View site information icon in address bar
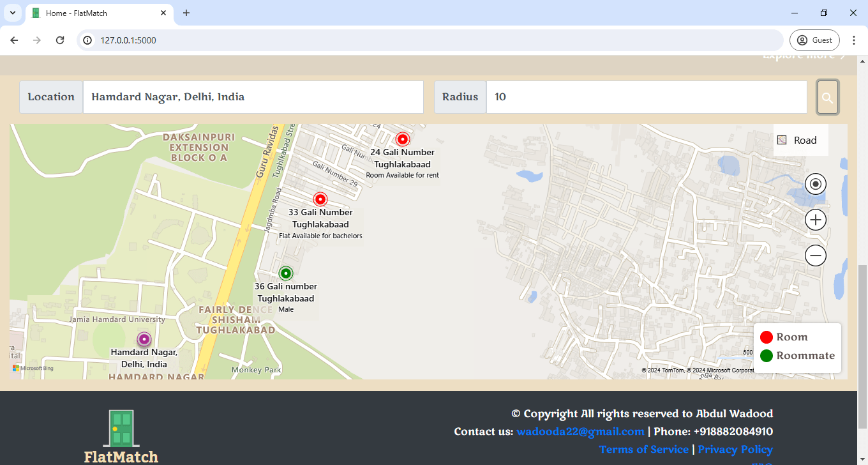The width and height of the screenshot is (868, 465). (x=88, y=40)
